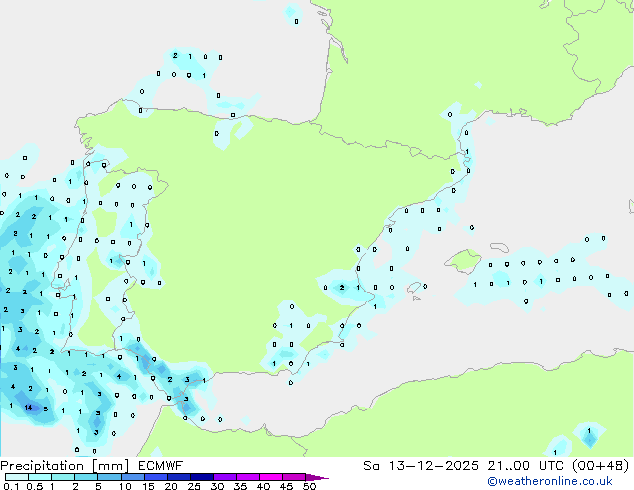Click the '25' legend scale label

pyautogui.click(x=194, y=486)
